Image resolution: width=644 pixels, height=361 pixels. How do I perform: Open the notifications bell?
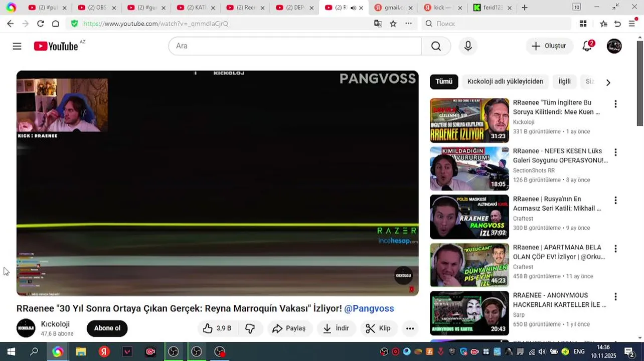[587, 46]
